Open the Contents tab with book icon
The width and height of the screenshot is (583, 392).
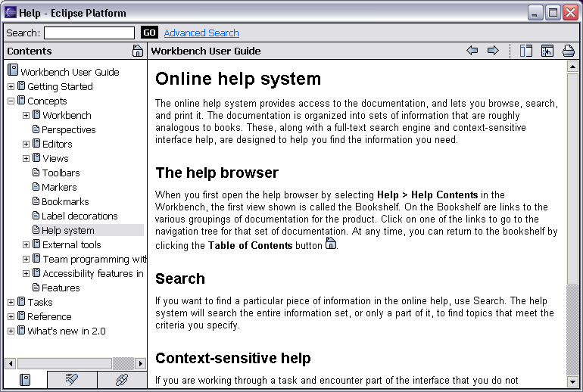tap(25, 380)
